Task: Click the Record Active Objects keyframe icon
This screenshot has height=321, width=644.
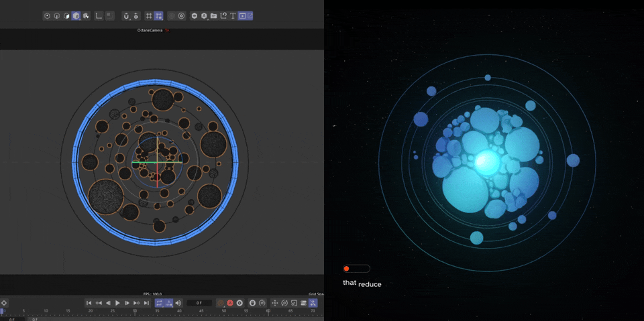Action: click(220, 303)
